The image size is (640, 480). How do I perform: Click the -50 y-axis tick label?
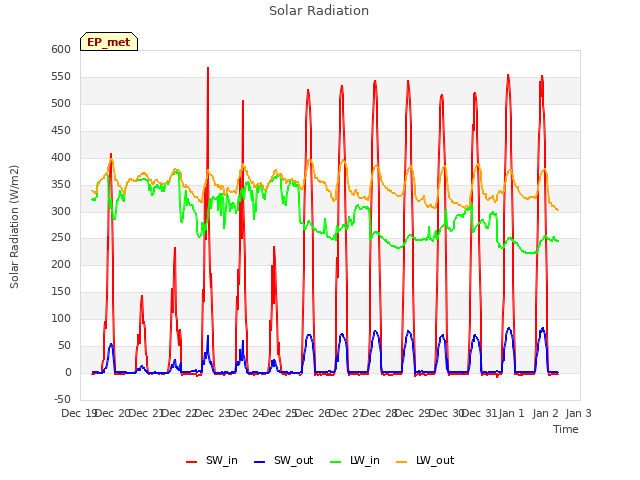pos(62,399)
